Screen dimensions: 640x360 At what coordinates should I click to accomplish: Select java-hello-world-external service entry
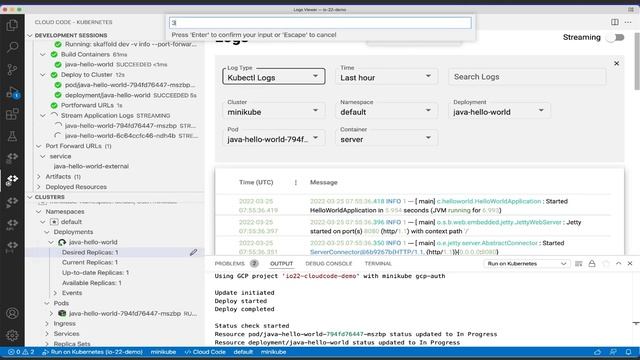coord(91,167)
